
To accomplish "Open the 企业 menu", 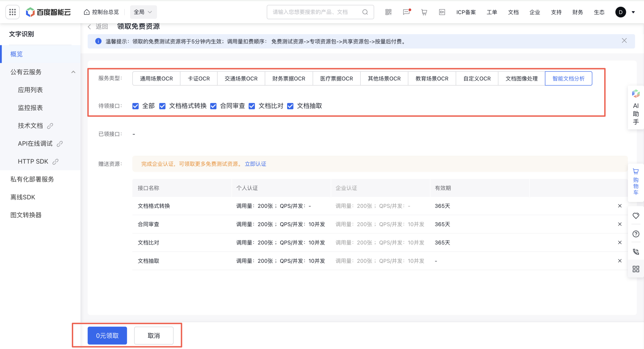I will (535, 12).
